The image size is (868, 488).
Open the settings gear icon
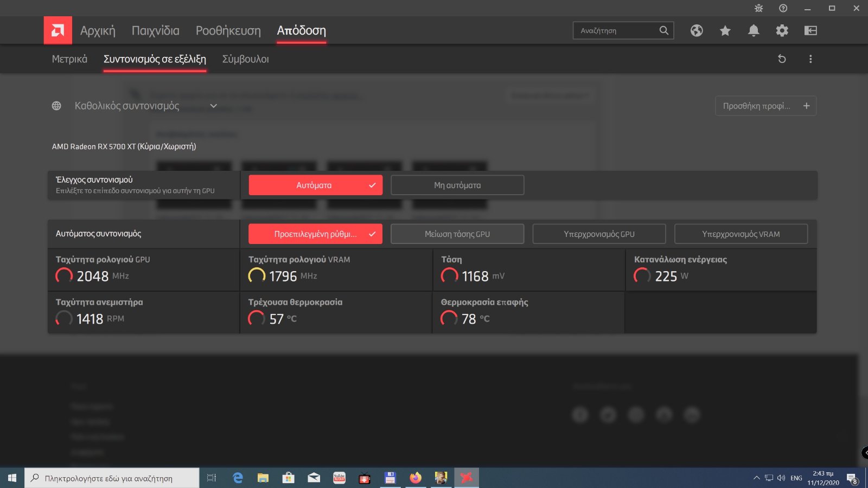pyautogui.click(x=782, y=30)
